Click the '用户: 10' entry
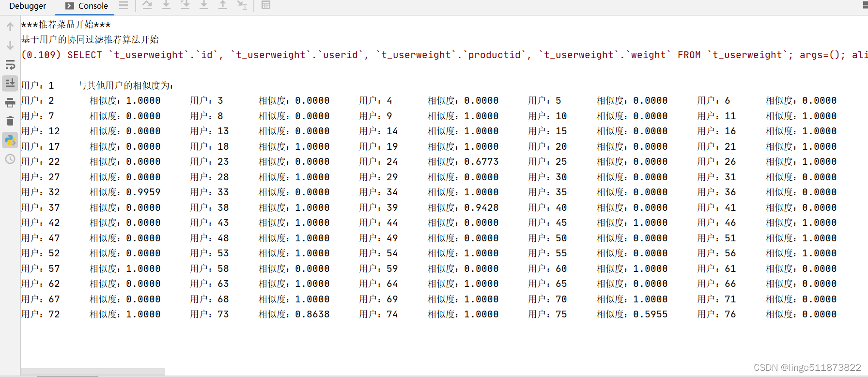Screen dimensions: 868x377 tap(547, 116)
